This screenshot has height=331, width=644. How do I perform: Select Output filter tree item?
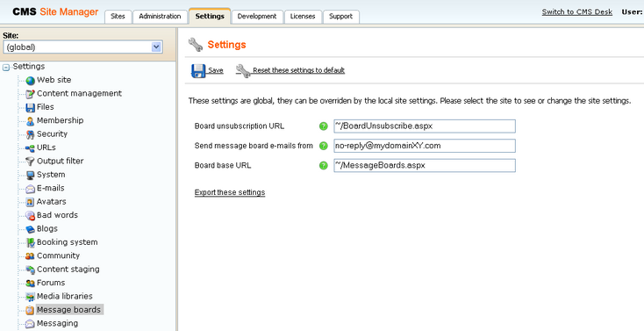[60, 161]
